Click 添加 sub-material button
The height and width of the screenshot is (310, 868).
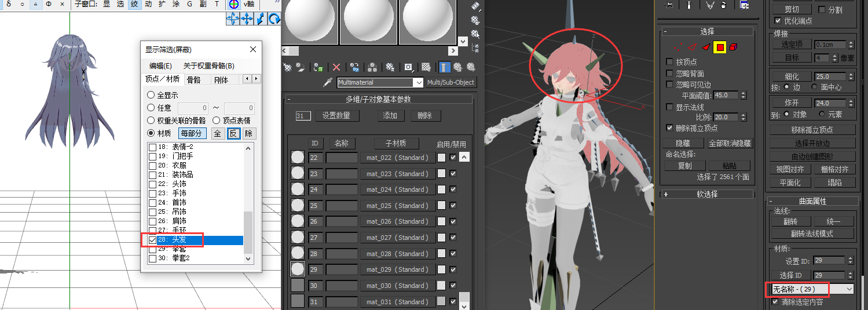click(x=390, y=116)
